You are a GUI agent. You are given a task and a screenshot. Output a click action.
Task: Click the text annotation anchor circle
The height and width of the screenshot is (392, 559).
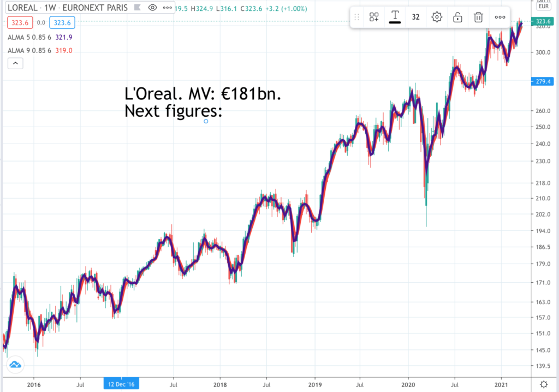[x=206, y=121]
